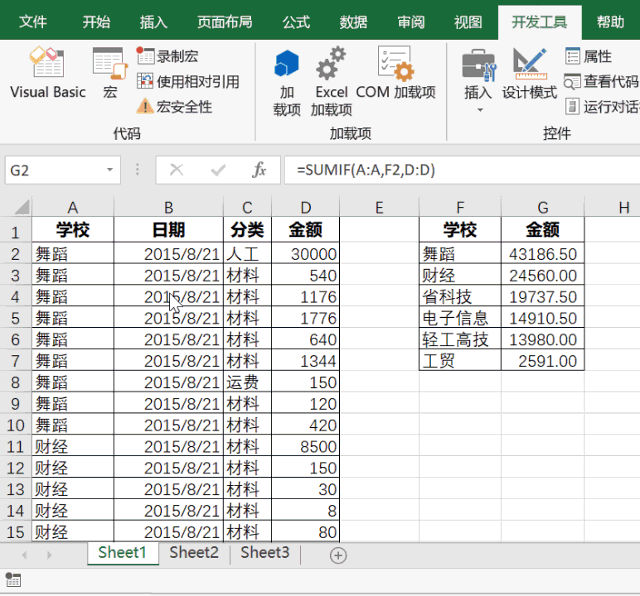Switch to the 公式 tab

[x=296, y=22]
